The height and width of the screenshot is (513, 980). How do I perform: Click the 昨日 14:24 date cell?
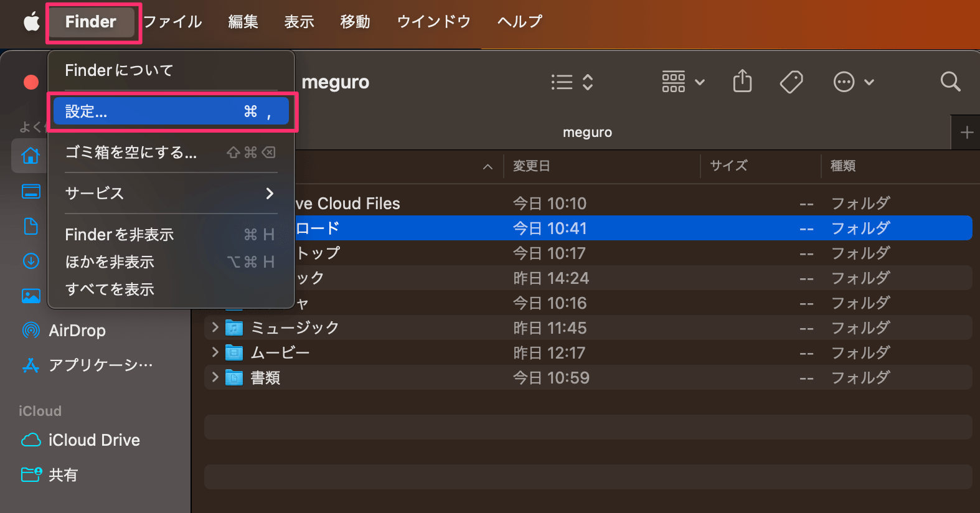click(x=551, y=278)
